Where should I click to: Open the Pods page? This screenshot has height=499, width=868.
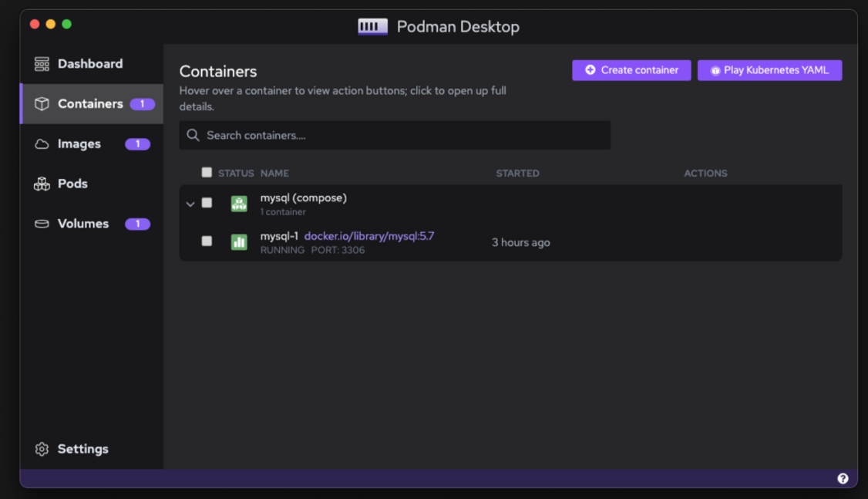pyautogui.click(x=91, y=184)
